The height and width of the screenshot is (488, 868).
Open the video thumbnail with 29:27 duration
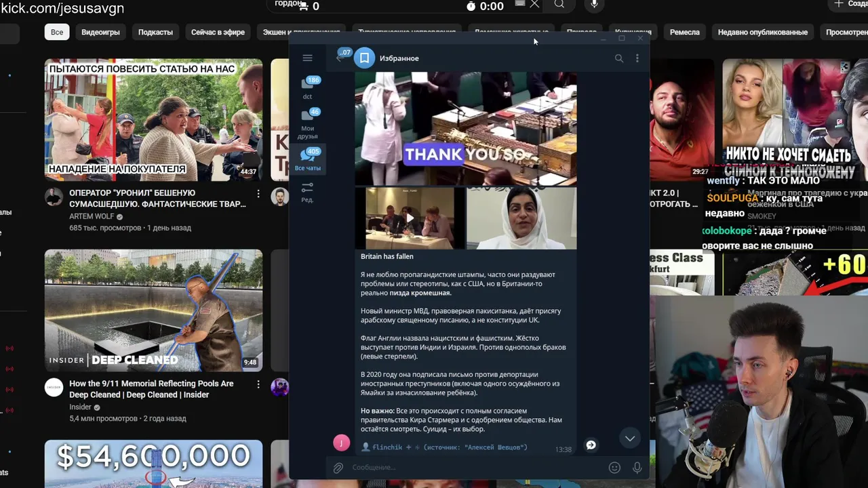[x=682, y=119]
